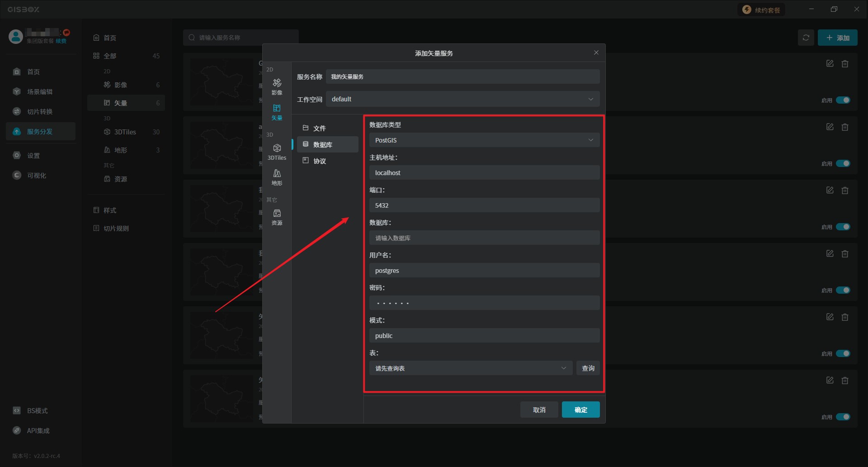Screen dimensions: 868x467
Task: Toggle the second service 启用 switch
Action: tap(843, 163)
